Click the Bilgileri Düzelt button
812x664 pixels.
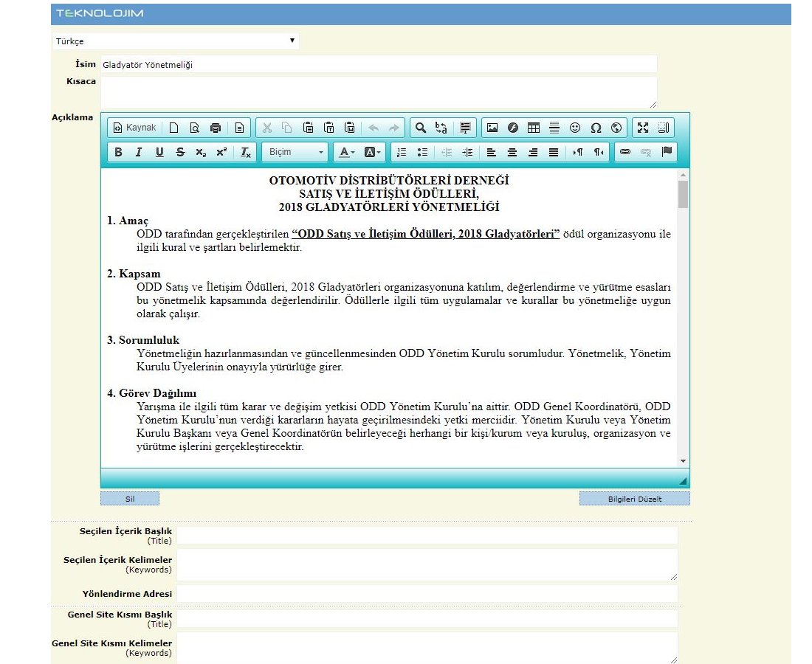coord(634,499)
